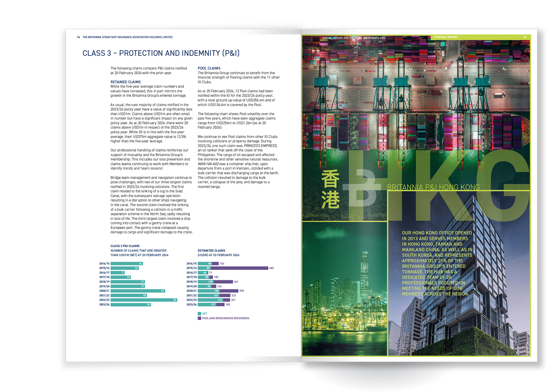Click the paragraph beginning 'As at 20 February 2024, 12 Pool claims'
The height and width of the screenshot is (392, 549).
(x=236, y=98)
